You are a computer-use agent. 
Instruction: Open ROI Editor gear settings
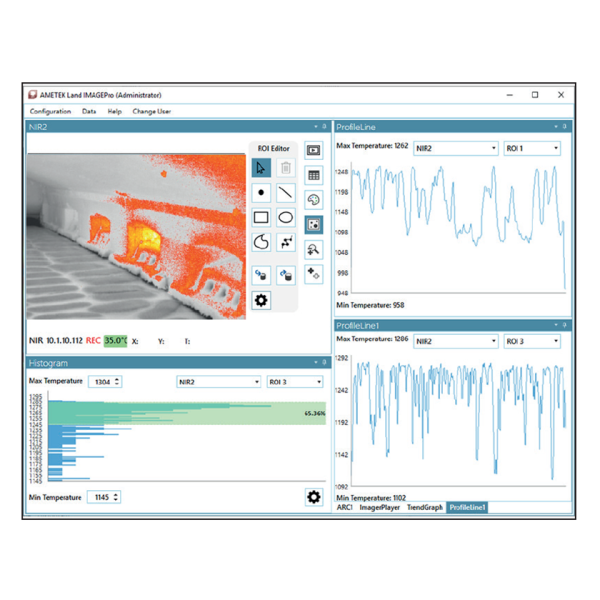[261, 300]
